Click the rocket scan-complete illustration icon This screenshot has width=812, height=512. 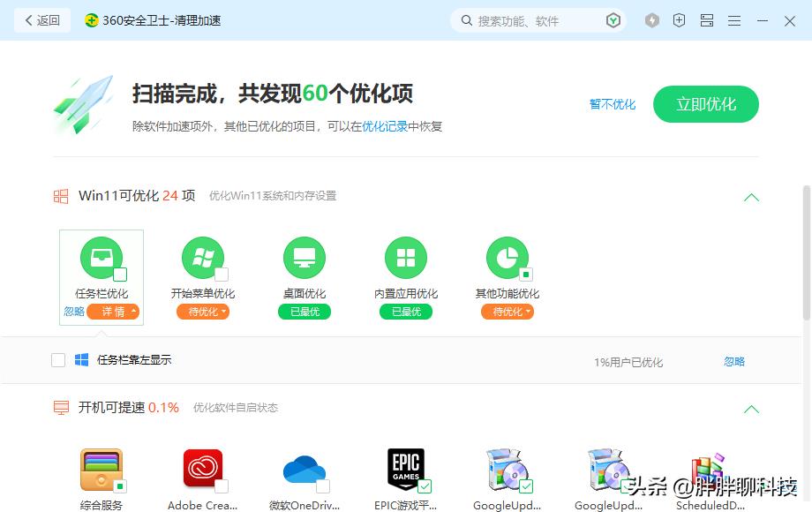(x=82, y=104)
